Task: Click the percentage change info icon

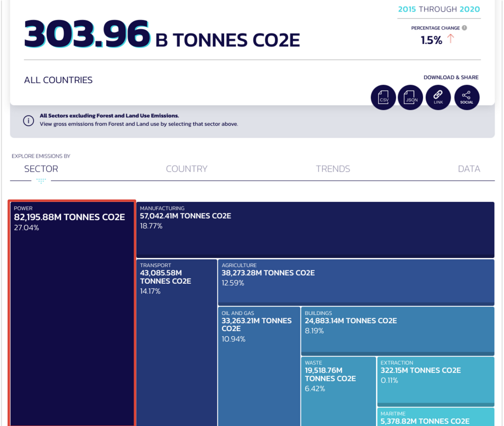Action: click(464, 28)
